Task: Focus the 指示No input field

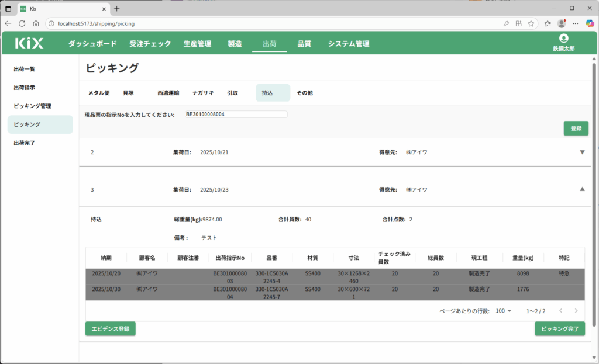Action: (235, 115)
